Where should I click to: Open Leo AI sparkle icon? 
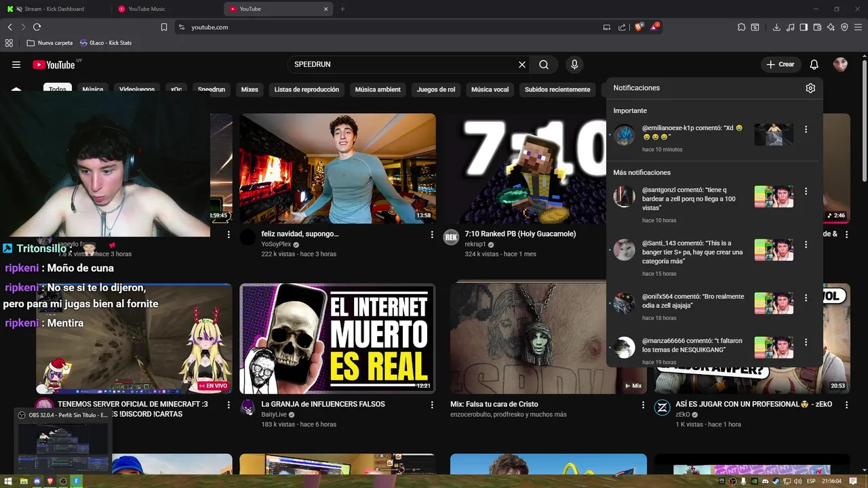pyautogui.click(x=831, y=27)
